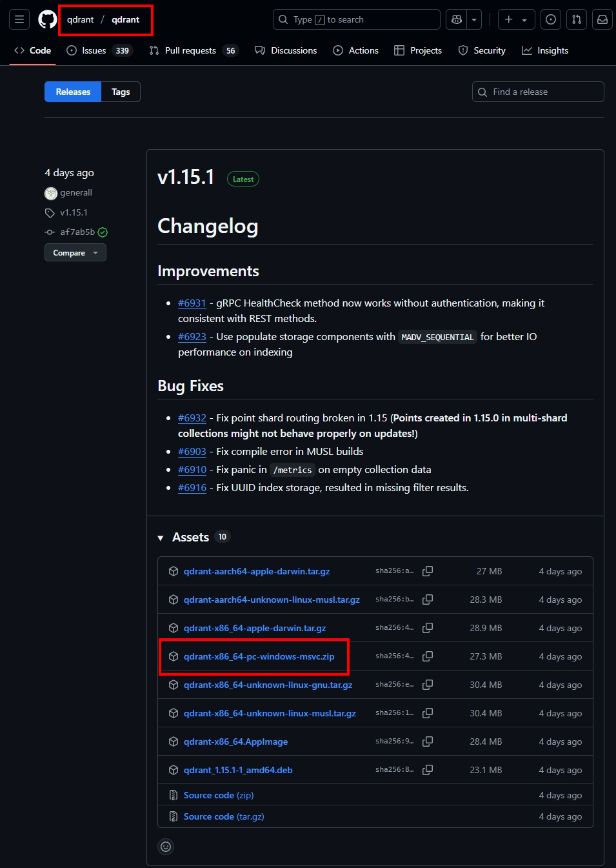The height and width of the screenshot is (868, 616).
Task: Collapse the Assets section
Action: (x=161, y=538)
